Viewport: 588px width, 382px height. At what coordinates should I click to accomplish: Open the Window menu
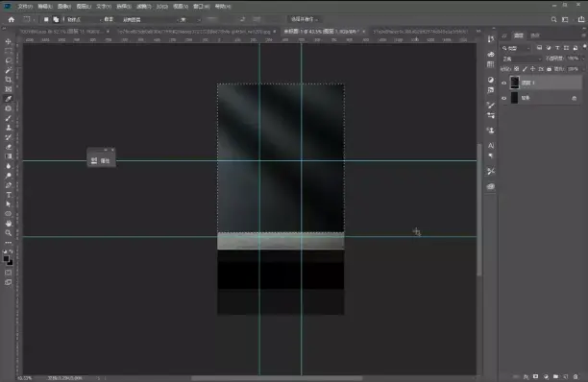202,7
